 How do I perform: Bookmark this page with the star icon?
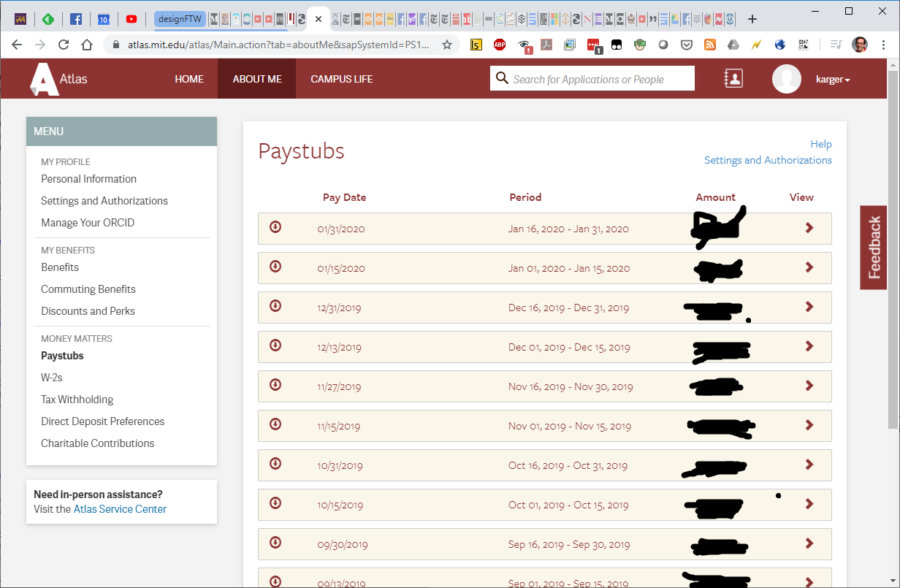[x=446, y=45]
